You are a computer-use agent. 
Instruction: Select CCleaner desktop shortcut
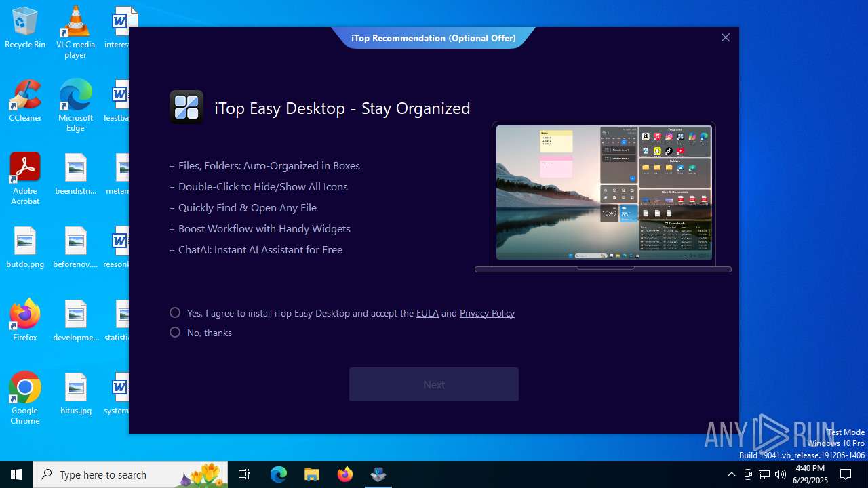25,101
